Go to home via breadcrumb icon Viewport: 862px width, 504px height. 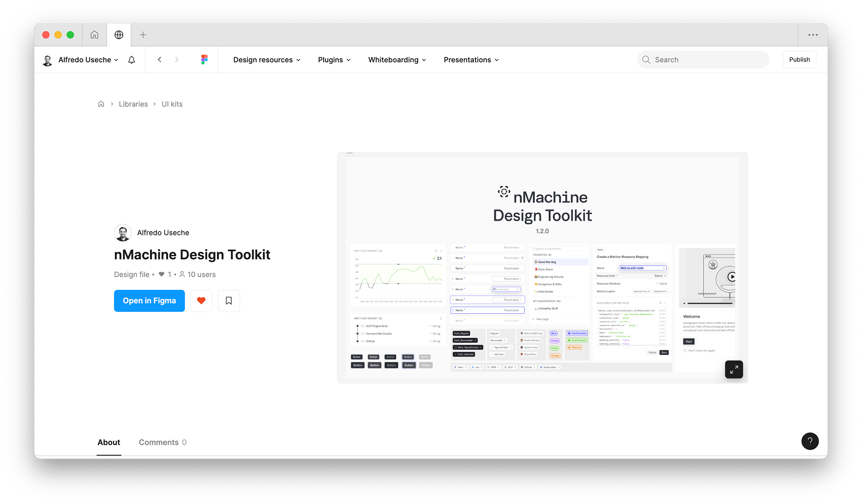pyautogui.click(x=101, y=104)
